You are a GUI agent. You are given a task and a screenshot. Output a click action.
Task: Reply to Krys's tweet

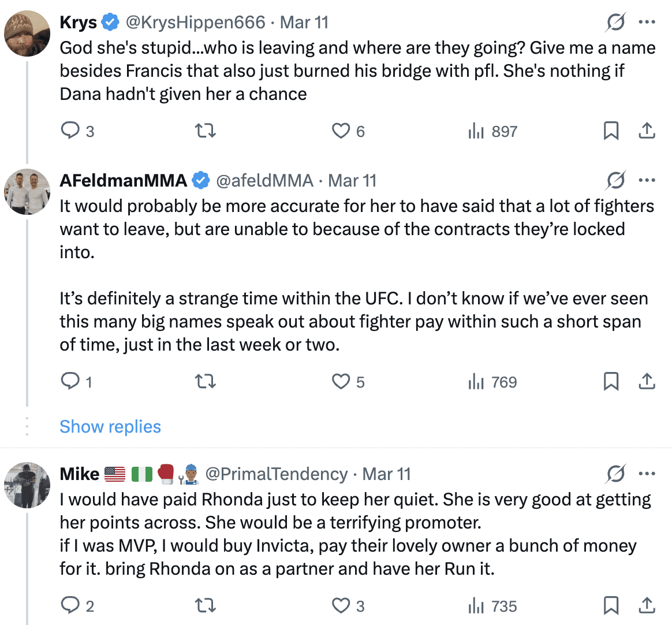tap(70, 131)
